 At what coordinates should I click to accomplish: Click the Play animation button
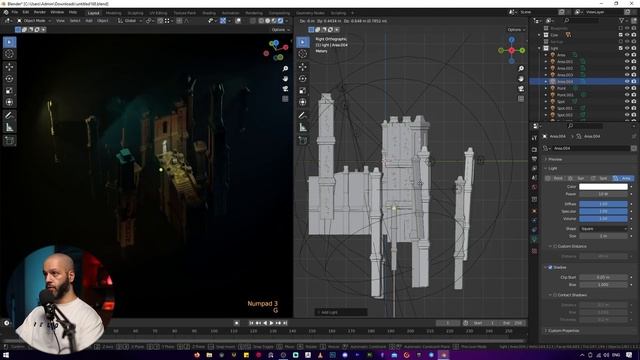coord(271,323)
